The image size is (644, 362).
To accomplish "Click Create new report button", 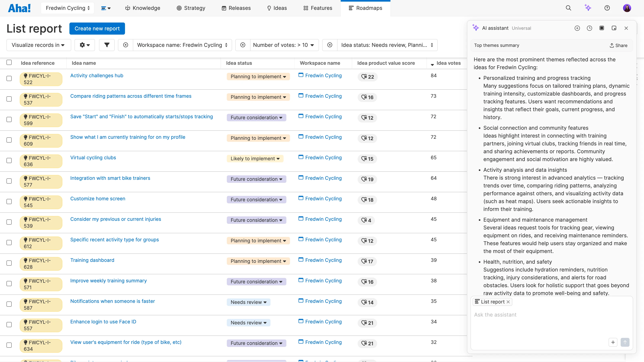I will coord(97,28).
